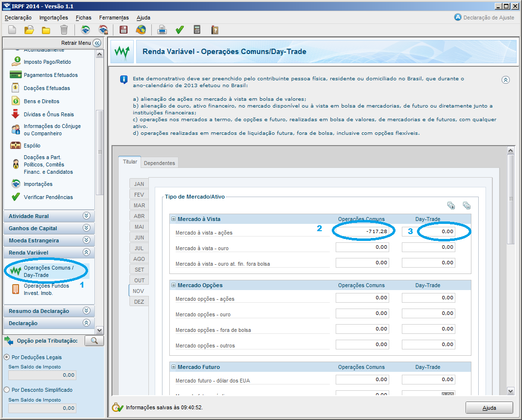Click the Pagamentos Efetuados card icon
Viewport: 522px width, 420px height.
point(16,74)
